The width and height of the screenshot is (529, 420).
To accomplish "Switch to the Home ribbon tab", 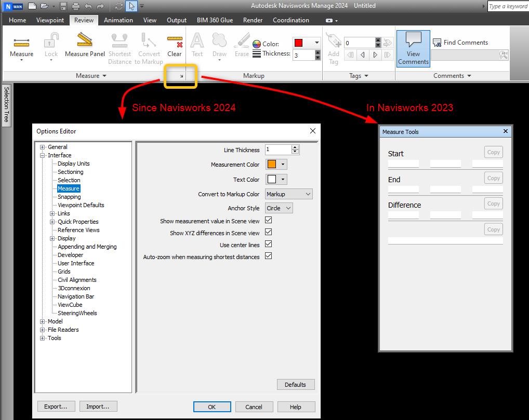I will point(18,20).
